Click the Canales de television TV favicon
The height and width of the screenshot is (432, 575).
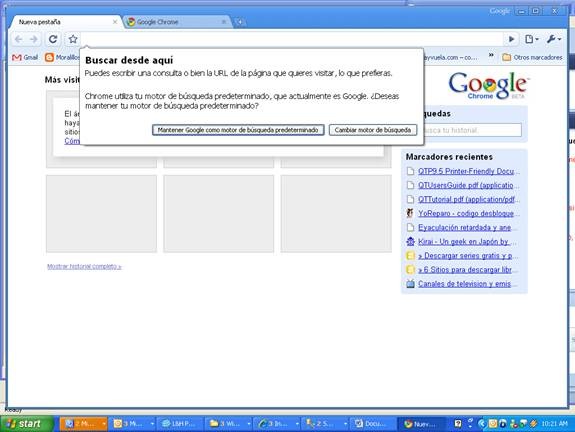pyautogui.click(x=410, y=284)
